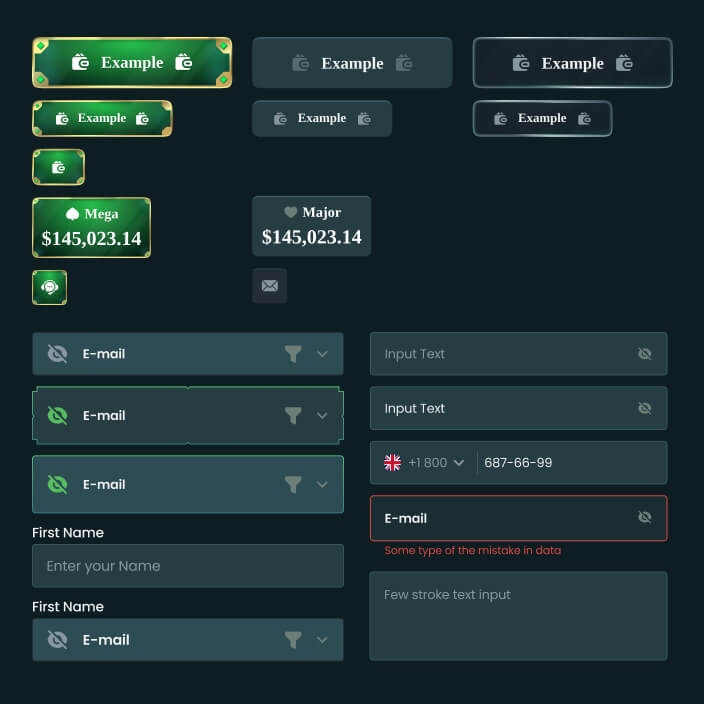Expand chevron of rectangular green-bordered E-mail dropdown

(322, 484)
